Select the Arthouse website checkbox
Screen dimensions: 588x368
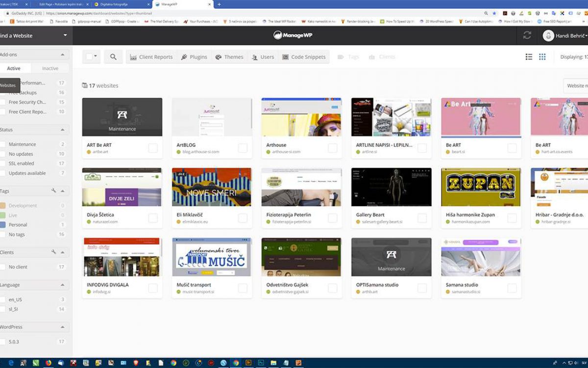[333, 148]
